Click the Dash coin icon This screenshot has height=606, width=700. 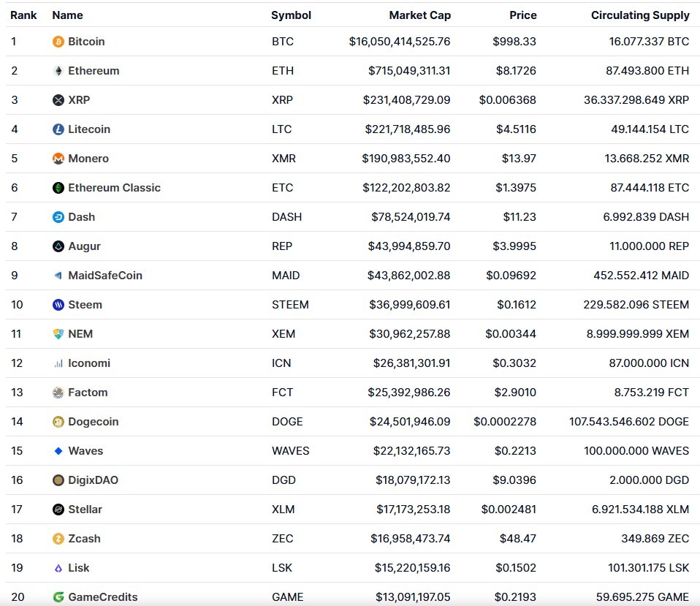tap(58, 217)
